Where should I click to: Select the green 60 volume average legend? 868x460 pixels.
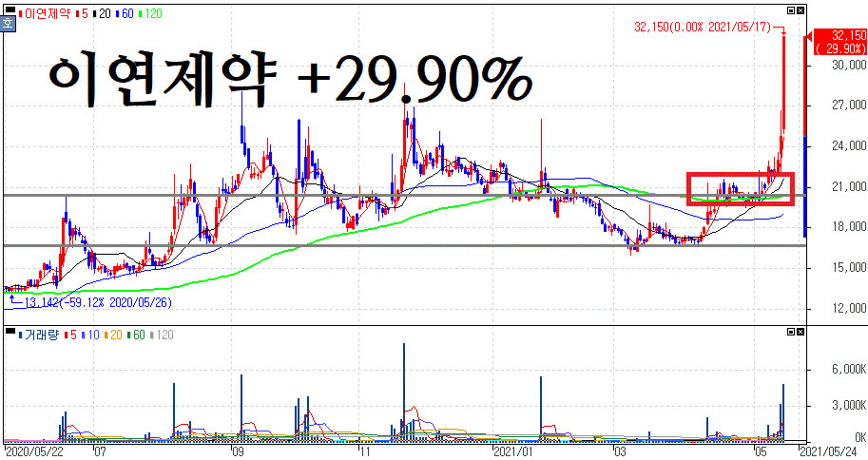pyautogui.click(x=136, y=335)
